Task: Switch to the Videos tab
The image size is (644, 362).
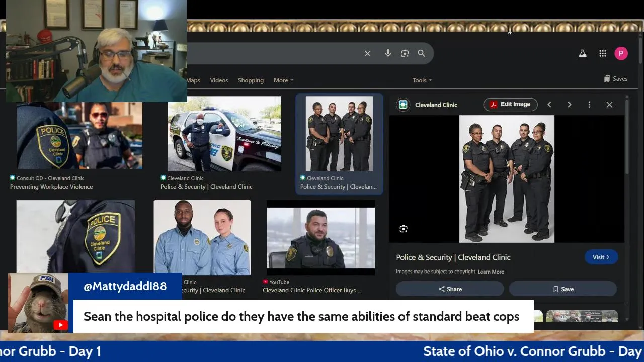Action: pyautogui.click(x=219, y=80)
